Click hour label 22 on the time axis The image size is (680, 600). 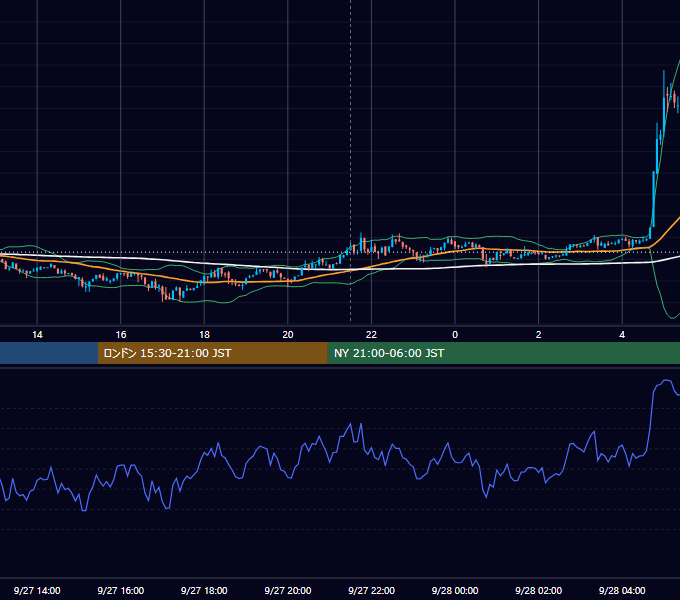coord(371,335)
